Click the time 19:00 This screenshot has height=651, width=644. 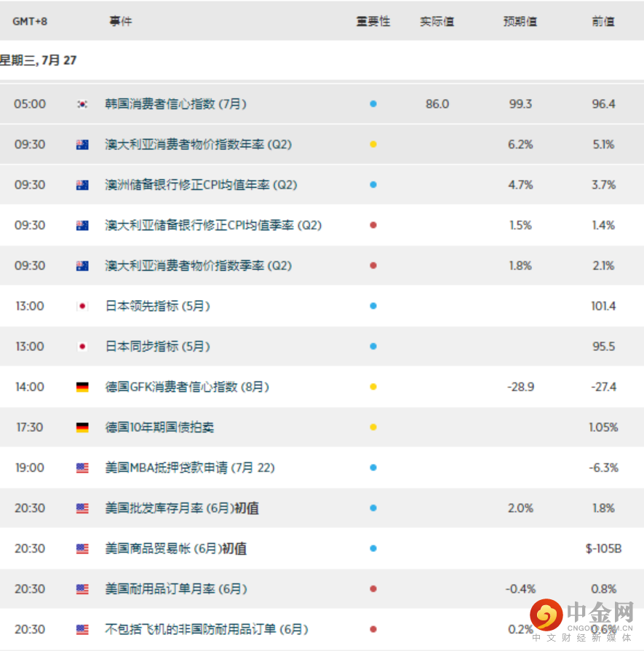[30, 467]
